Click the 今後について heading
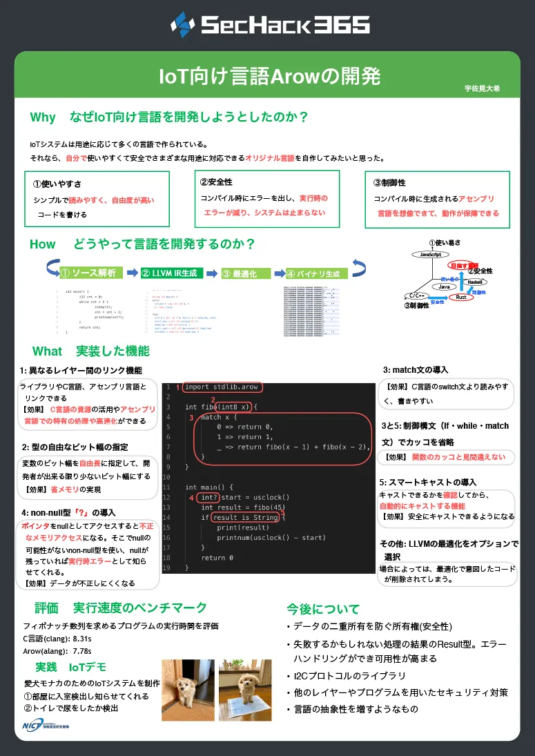Screen dimensions: 535x756 (323, 609)
